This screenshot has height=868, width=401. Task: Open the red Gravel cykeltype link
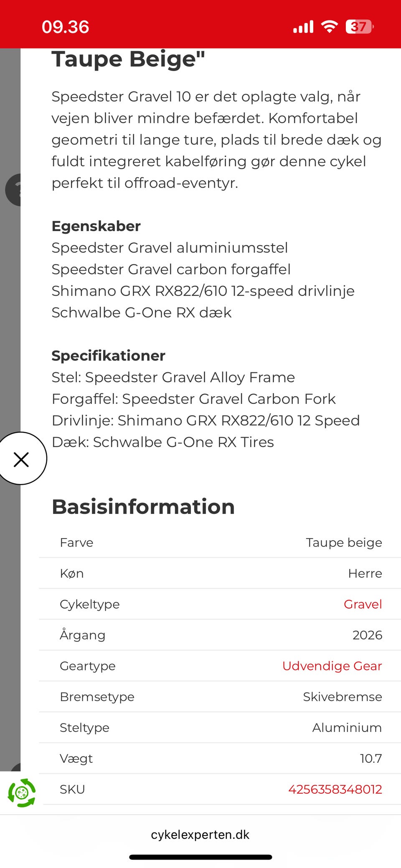[x=363, y=604]
